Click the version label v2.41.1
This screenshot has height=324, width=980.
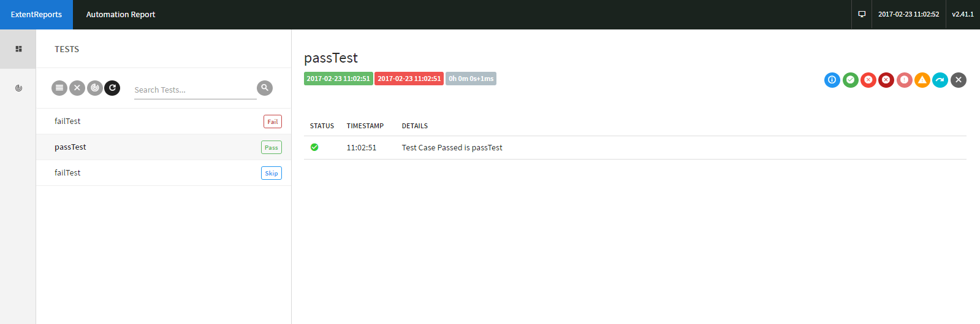pos(963,14)
